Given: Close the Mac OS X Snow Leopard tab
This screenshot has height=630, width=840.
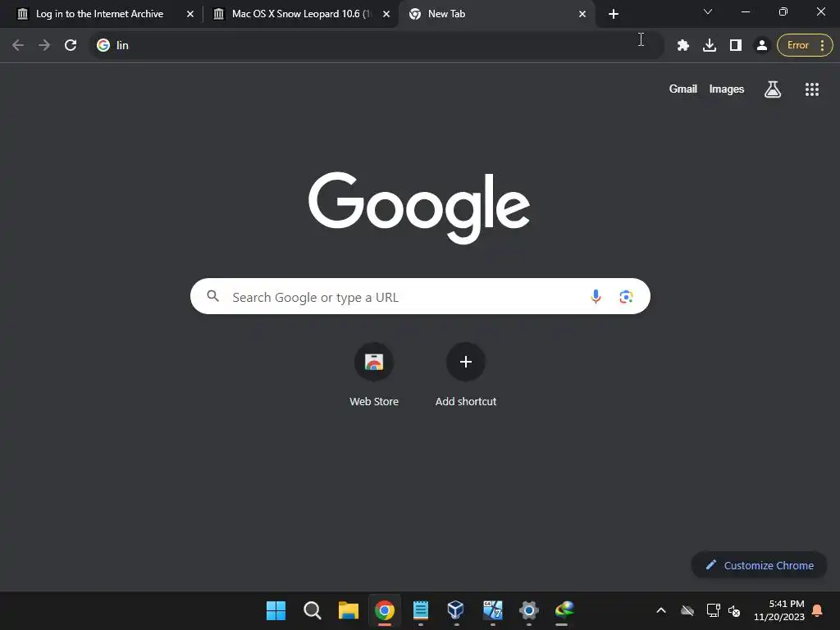Looking at the screenshot, I should click(386, 14).
